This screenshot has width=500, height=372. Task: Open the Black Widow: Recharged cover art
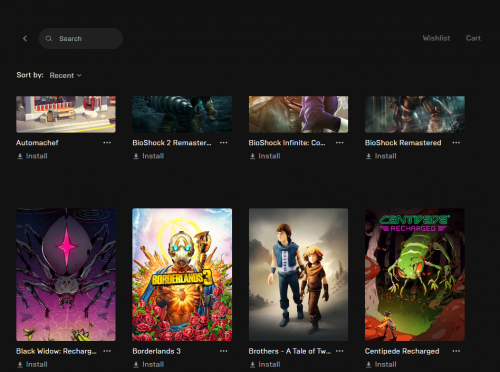66,275
